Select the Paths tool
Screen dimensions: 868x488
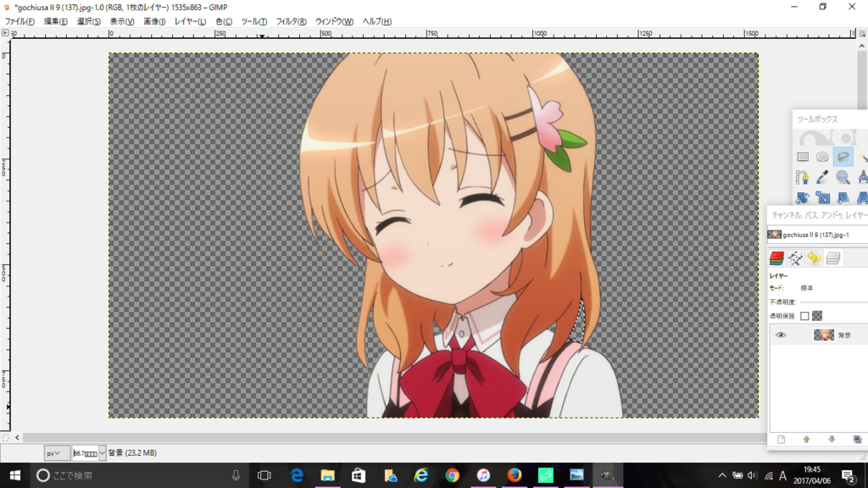coord(804,176)
